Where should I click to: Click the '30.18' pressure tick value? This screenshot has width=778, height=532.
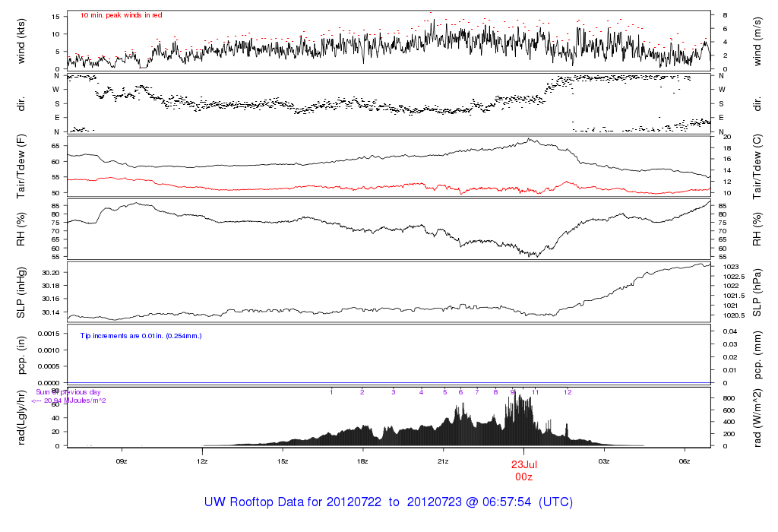pyautogui.click(x=51, y=286)
